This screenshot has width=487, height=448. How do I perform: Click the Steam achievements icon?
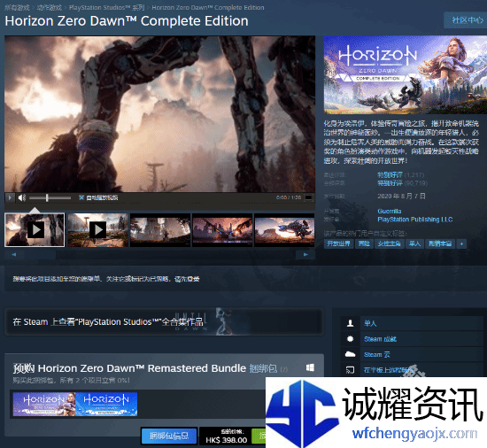pos(350,339)
